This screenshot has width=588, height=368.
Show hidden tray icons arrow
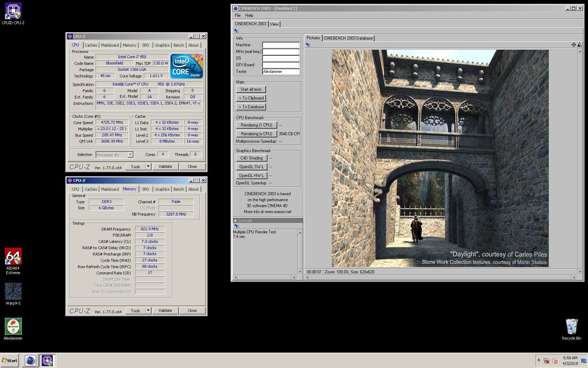coord(539,360)
